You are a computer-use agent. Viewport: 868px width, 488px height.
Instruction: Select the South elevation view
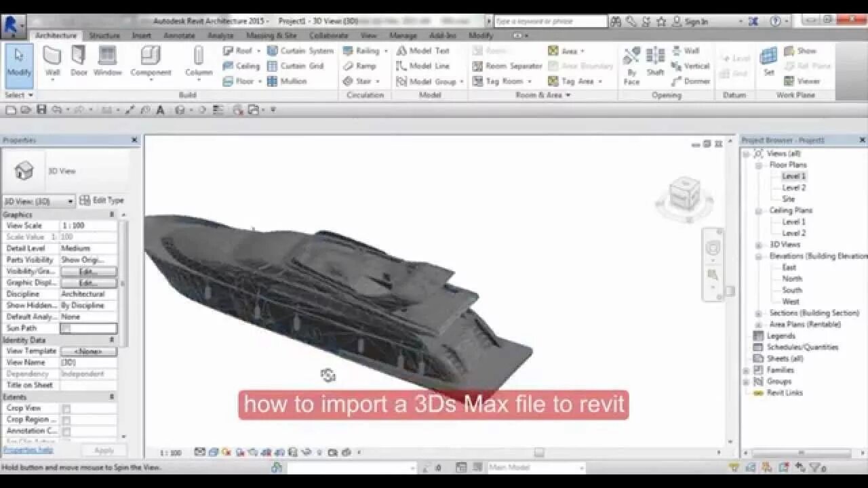pos(792,290)
